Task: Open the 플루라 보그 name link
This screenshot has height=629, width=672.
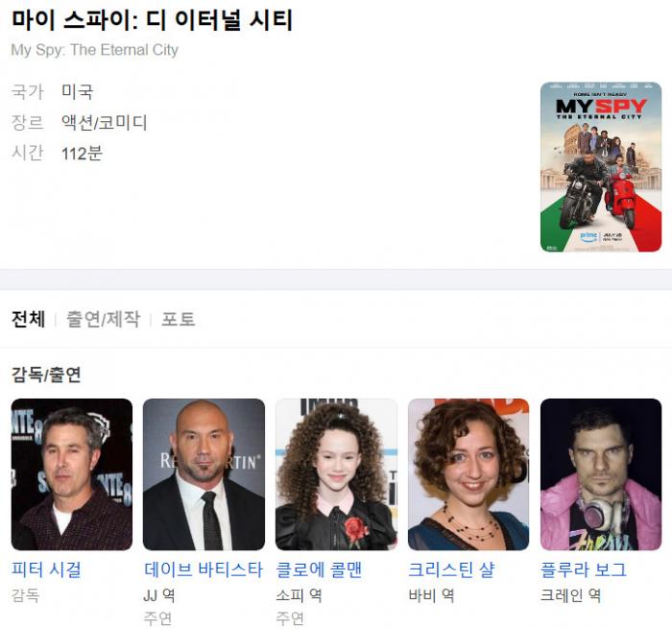Action: point(584,569)
